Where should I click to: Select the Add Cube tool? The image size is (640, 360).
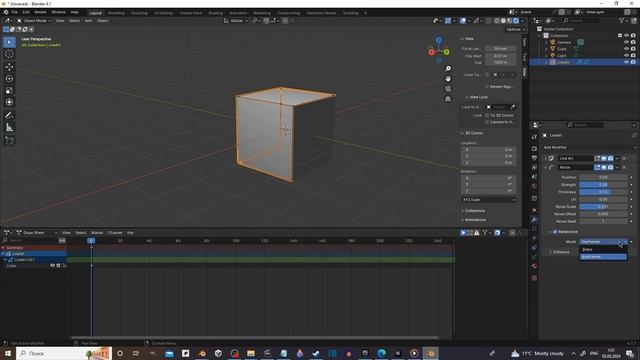(9, 141)
